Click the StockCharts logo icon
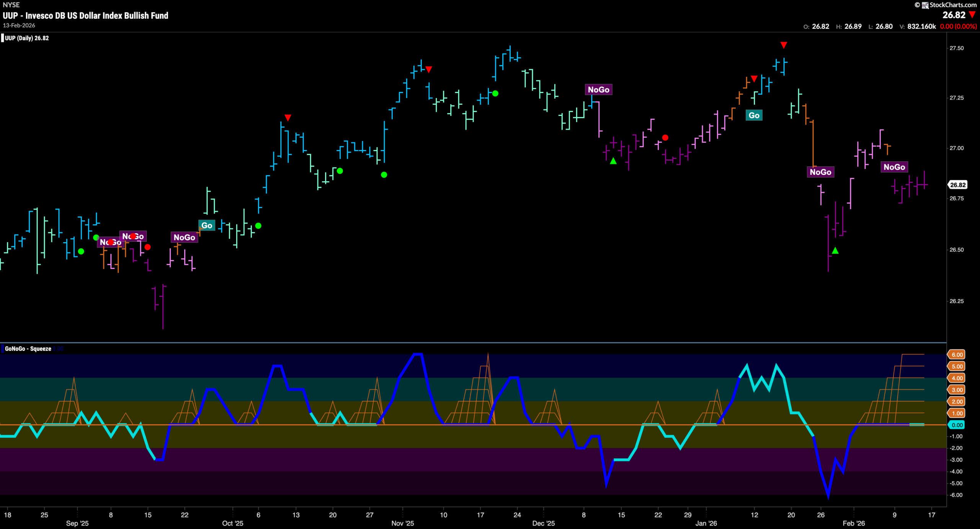Screen dimensions: 980x529 tap(925, 5)
